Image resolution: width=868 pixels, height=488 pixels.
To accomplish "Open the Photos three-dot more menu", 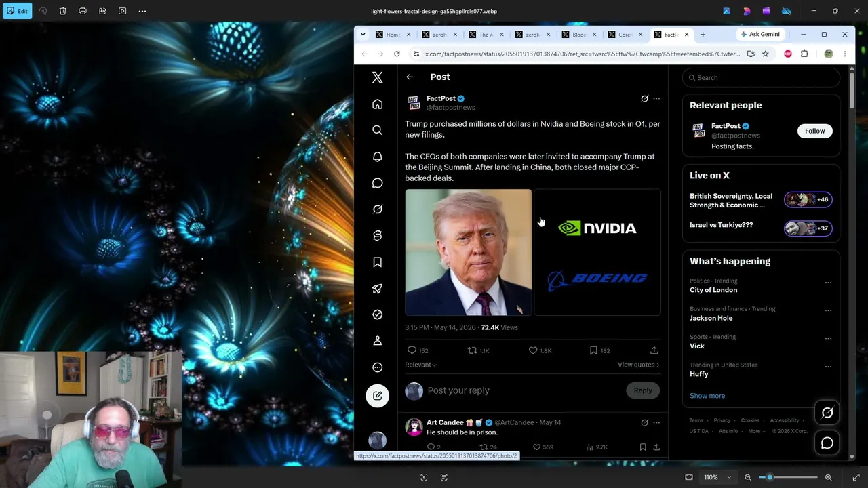I will [142, 11].
